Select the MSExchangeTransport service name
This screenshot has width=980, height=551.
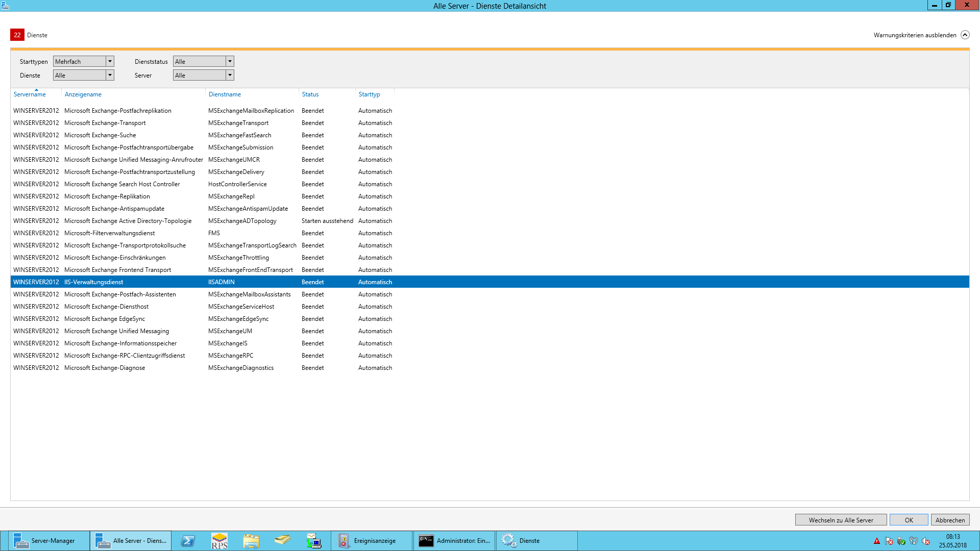point(238,123)
